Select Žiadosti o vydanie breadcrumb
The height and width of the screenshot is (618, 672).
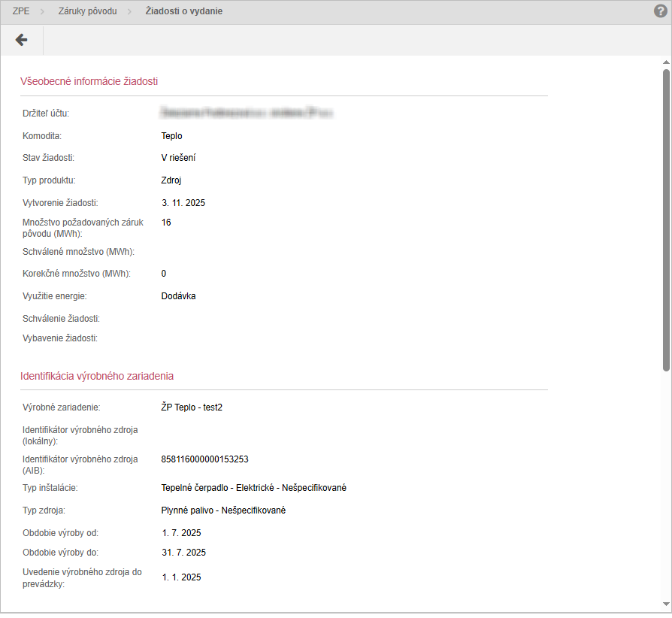pyautogui.click(x=183, y=12)
